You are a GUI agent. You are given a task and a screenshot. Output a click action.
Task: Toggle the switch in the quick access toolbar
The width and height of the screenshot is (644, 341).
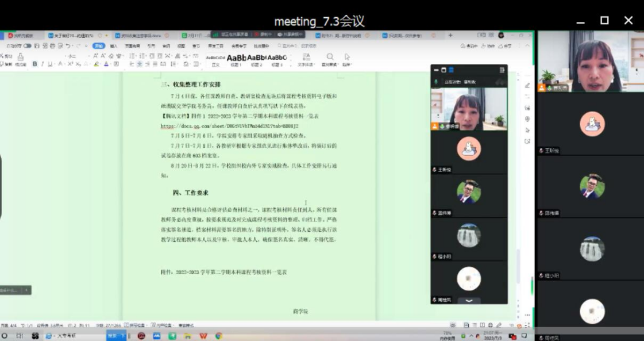27,46
